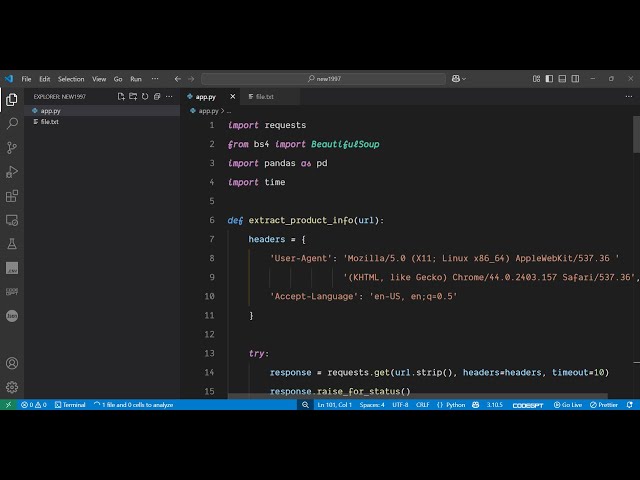
Task: Select Python interpreter version 3.10.5
Action: 494,405
